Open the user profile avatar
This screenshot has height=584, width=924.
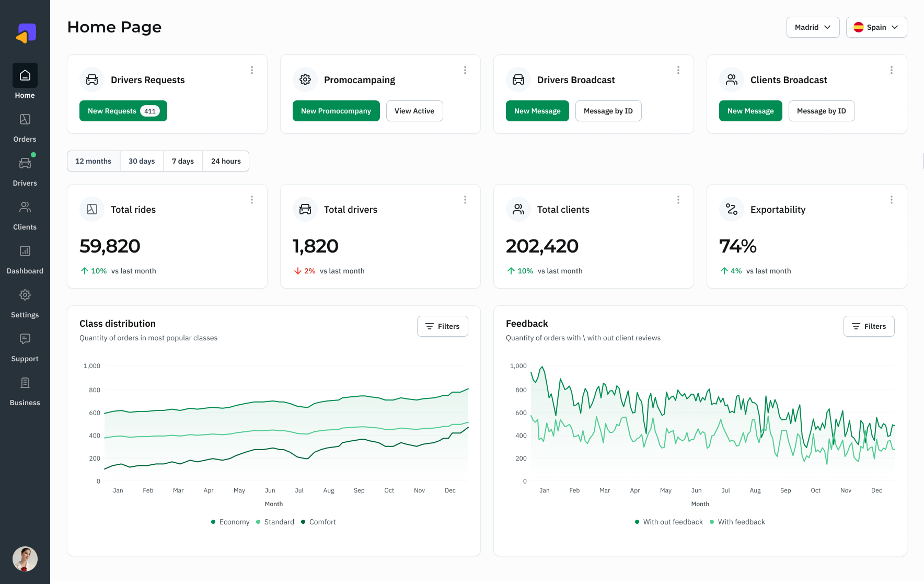tap(25, 559)
